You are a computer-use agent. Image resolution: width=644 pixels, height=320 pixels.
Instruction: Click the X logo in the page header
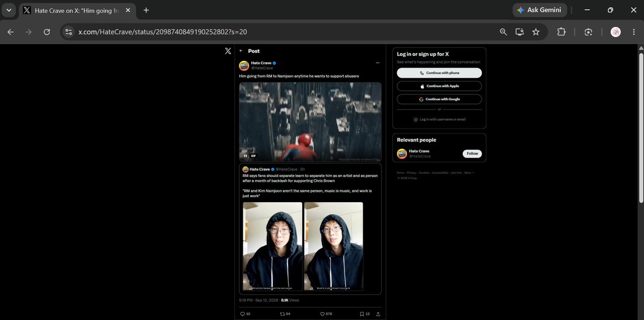tap(228, 51)
